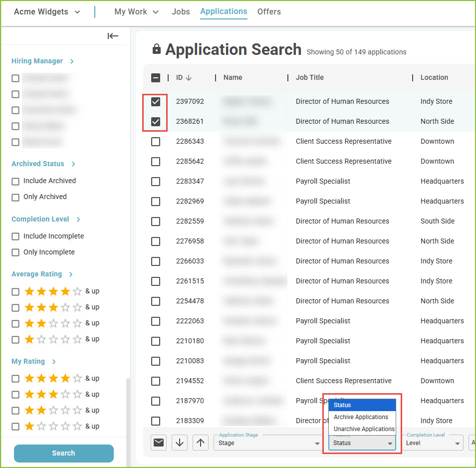Collapse the filter sidebar arrow icon
The image size is (476, 468).
[113, 36]
